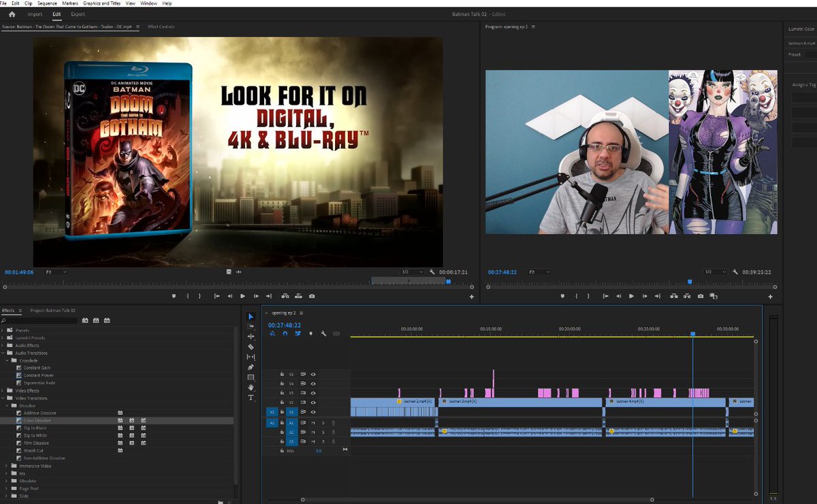The width and height of the screenshot is (817, 504).
Task: Switch to the Effect Controls tab
Action: click(x=161, y=27)
